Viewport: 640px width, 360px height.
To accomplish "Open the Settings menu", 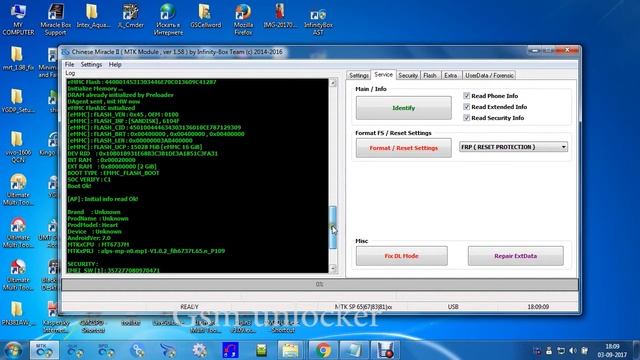I will tap(91, 64).
